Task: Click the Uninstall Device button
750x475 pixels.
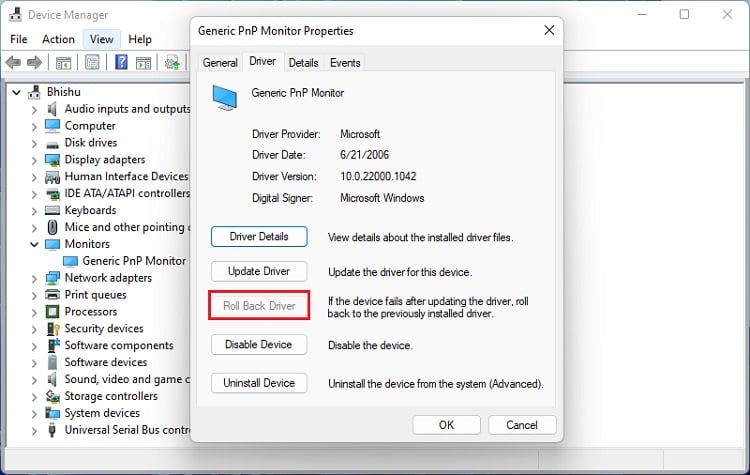Action: pos(259,383)
